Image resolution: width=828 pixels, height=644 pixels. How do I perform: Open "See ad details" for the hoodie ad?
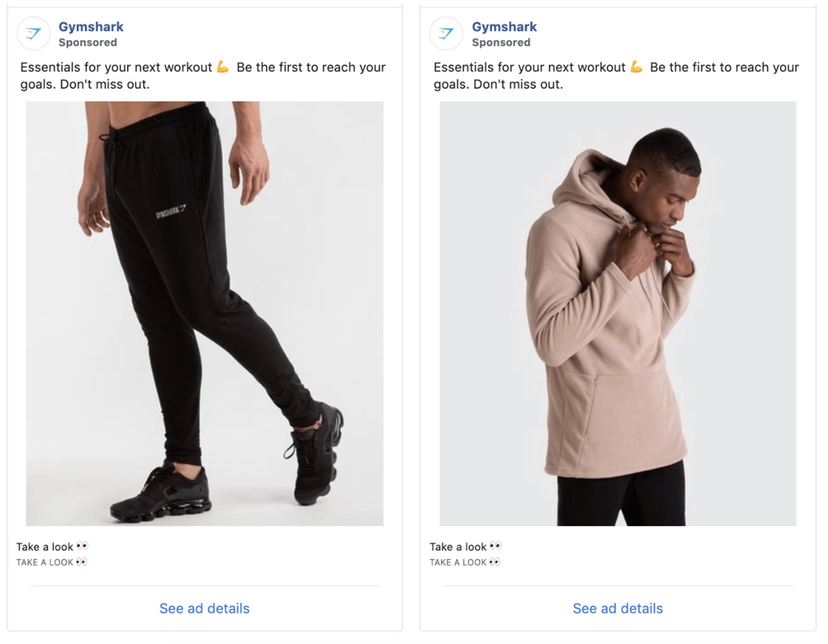pos(618,608)
